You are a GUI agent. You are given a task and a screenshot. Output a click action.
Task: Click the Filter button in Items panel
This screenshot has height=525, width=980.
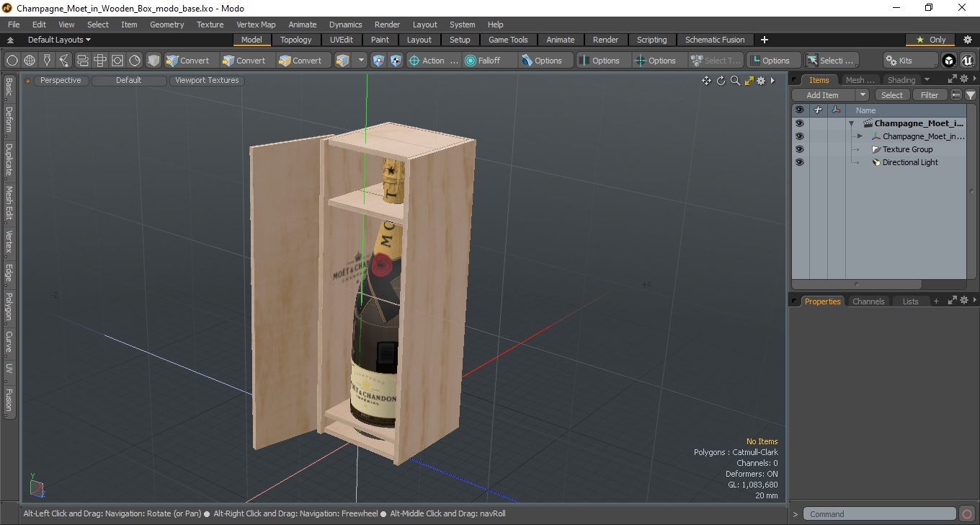click(930, 95)
